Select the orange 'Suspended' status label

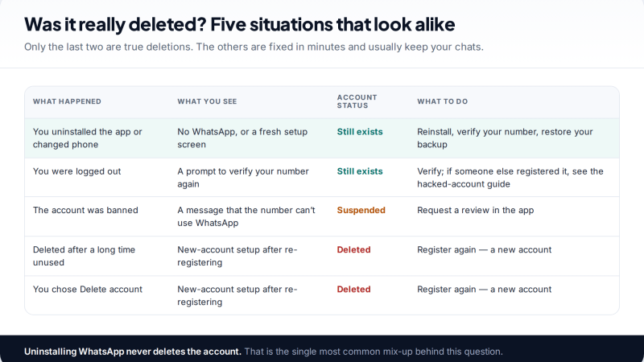[361, 210]
